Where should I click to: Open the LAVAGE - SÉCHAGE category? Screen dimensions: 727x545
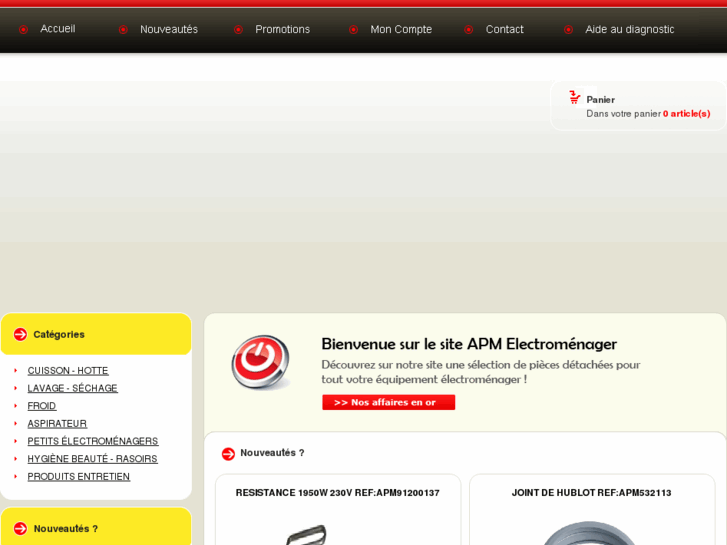(x=72, y=388)
